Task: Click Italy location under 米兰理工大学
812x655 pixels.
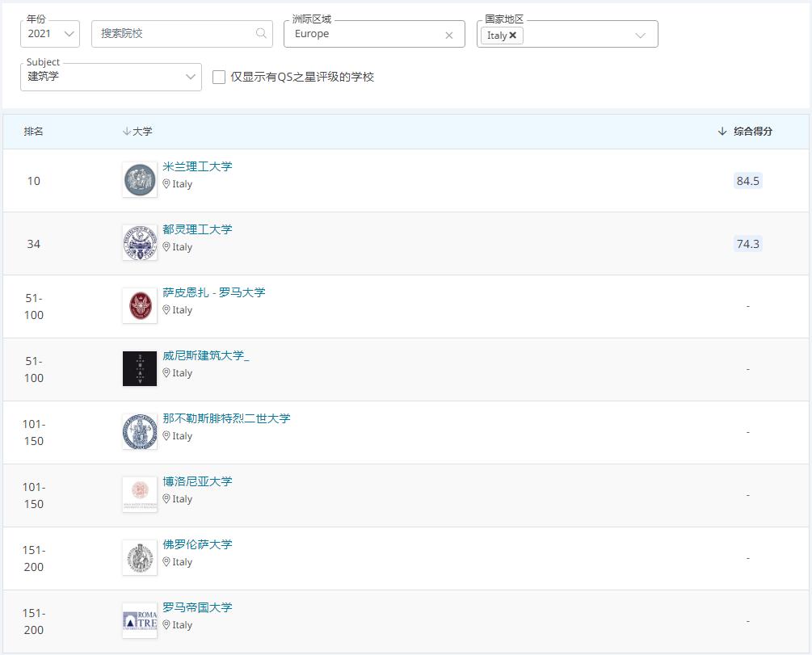Action: tap(183, 184)
